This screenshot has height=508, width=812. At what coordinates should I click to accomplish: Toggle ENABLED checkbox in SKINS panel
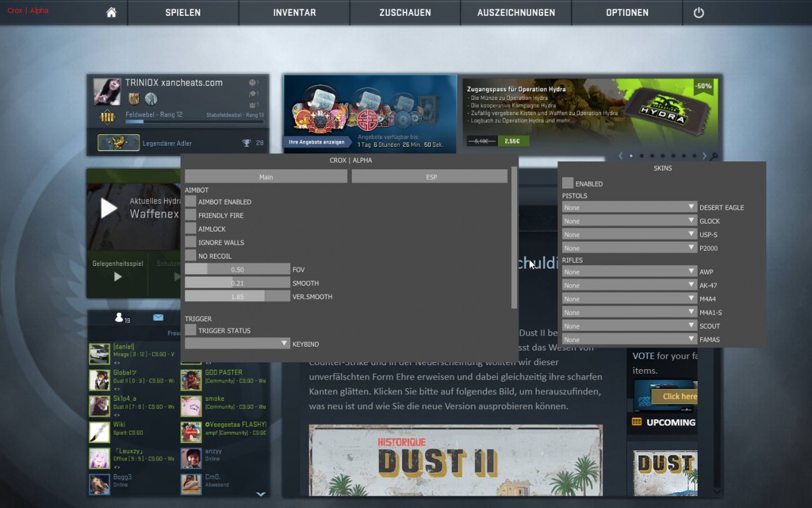click(567, 183)
